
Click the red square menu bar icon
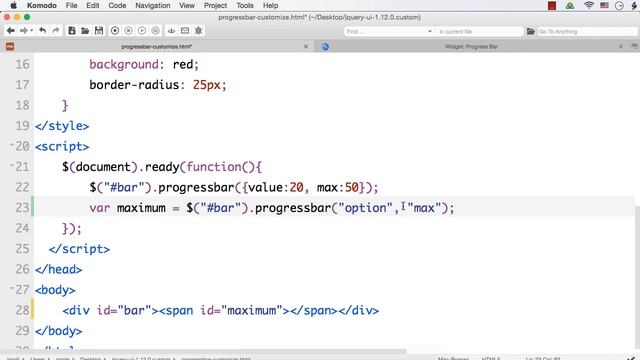click(x=552, y=6)
